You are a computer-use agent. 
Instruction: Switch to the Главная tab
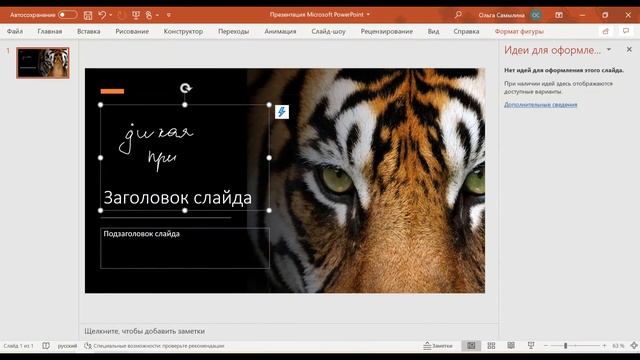tap(50, 31)
